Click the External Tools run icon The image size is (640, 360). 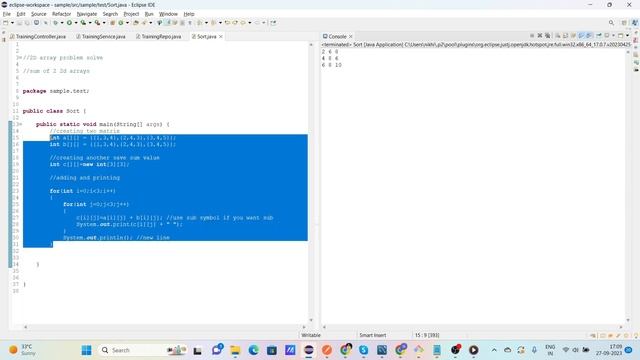click(98, 23)
